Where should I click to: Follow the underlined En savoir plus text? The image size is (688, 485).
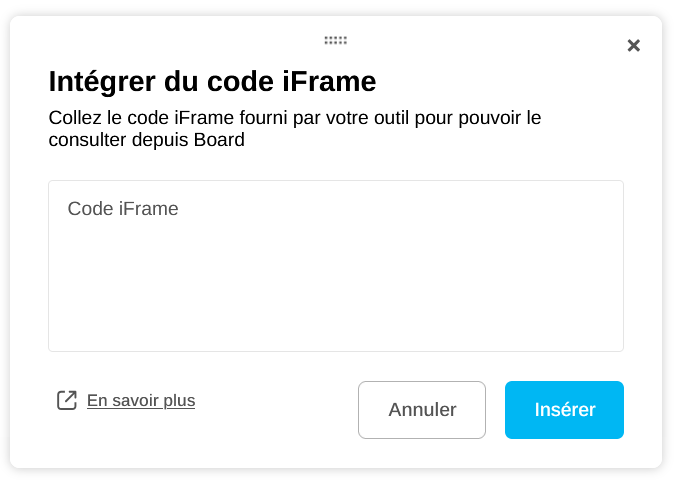(x=141, y=401)
